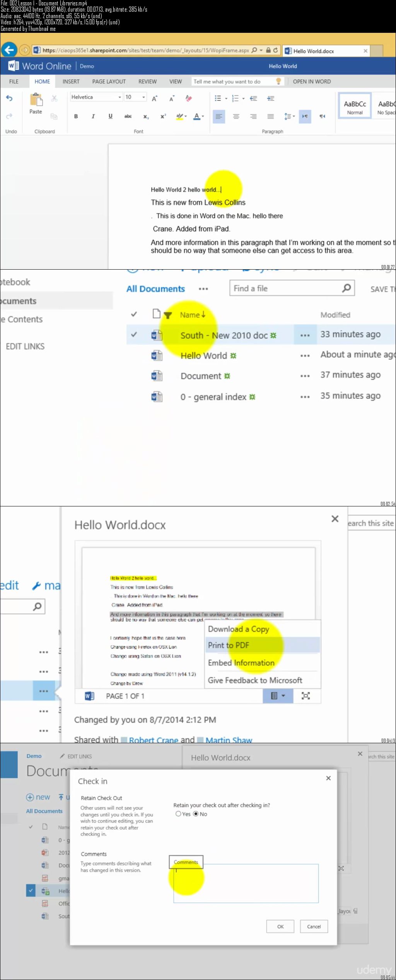Grow font size button
This screenshot has width=396, height=980.
[154, 99]
